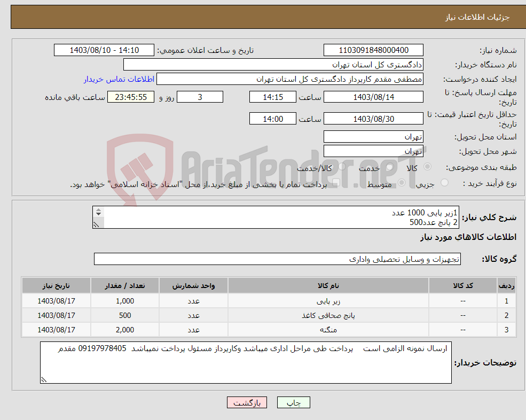
Task: Click the general need description text area
Action: point(276,217)
